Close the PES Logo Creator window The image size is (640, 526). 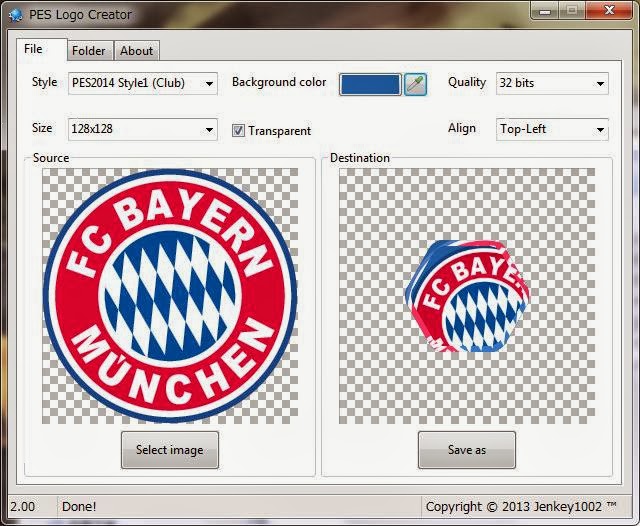pyautogui.click(x=610, y=10)
